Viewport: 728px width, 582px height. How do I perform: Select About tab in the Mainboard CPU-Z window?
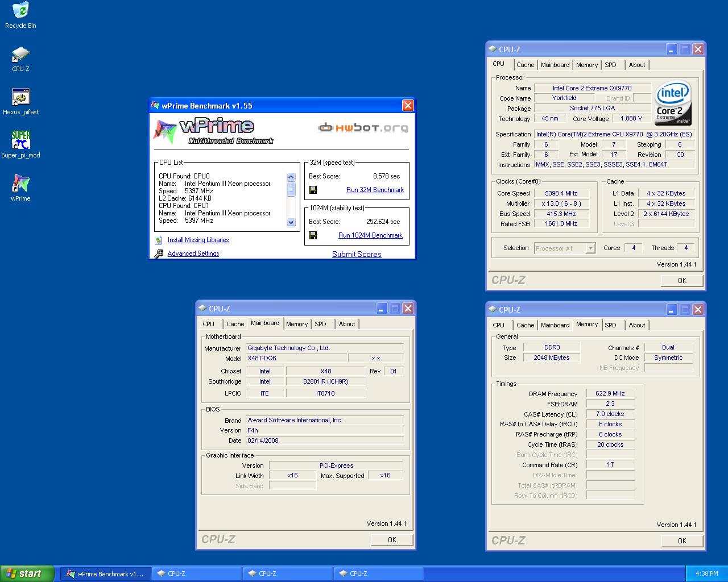347,324
